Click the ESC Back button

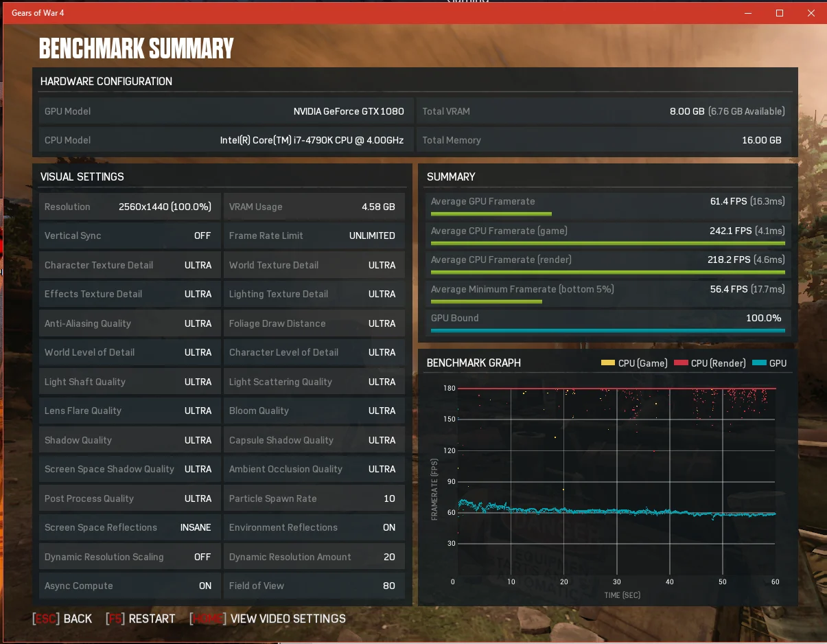pos(62,619)
